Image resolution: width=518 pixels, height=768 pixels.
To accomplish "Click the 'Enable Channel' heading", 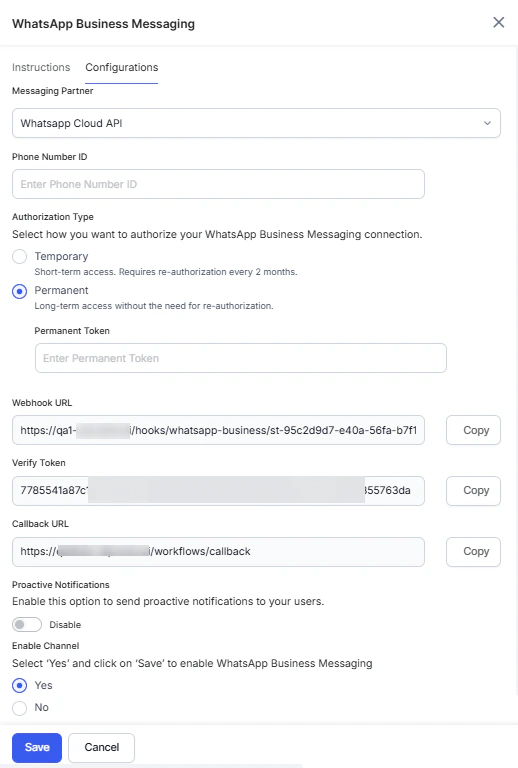I will [x=46, y=646].
